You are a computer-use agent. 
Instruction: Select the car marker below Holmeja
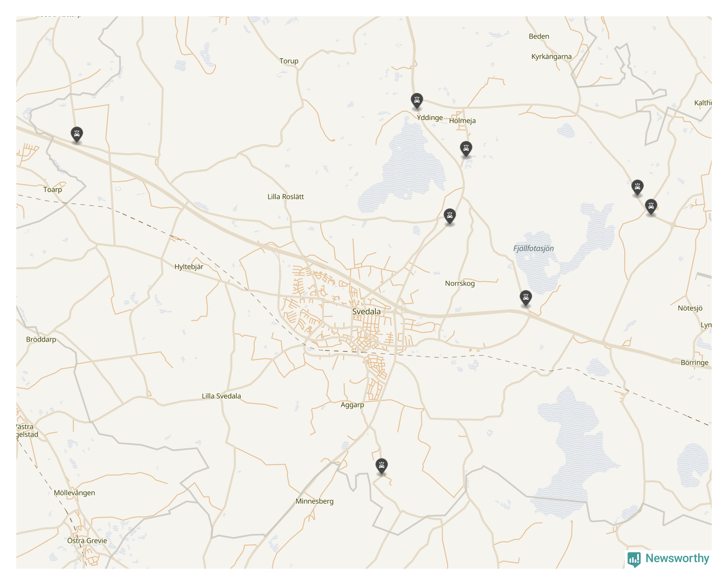[x=466, y=148]
